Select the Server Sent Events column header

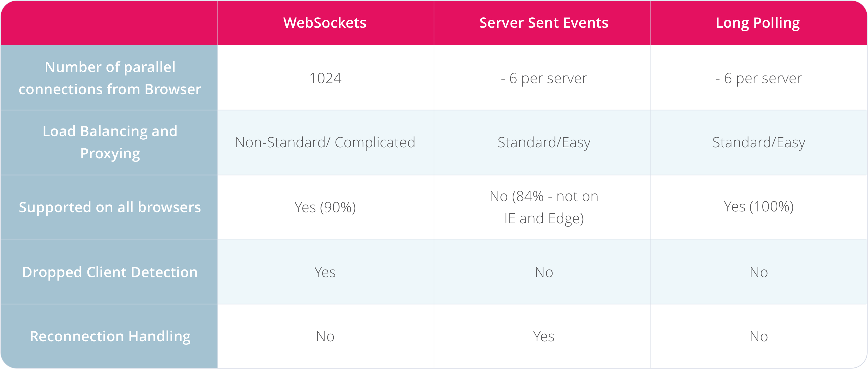pyautogui.click(x=544, y=23)
